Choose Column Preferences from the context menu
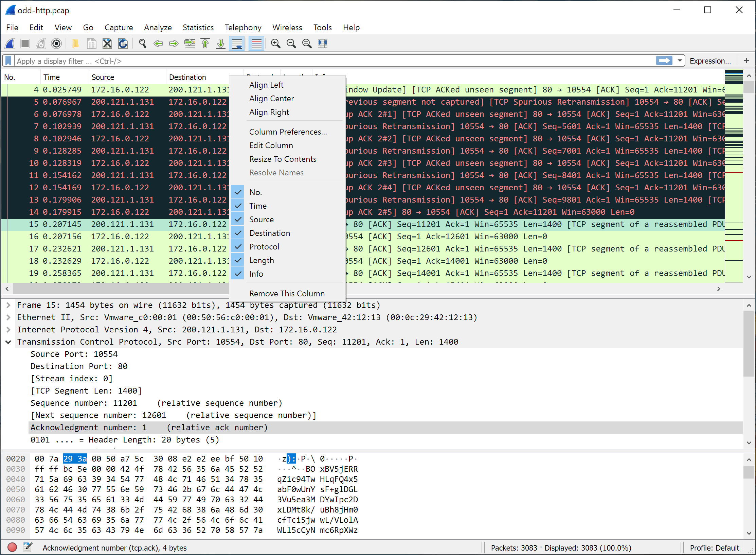 [x=288, y=132]
